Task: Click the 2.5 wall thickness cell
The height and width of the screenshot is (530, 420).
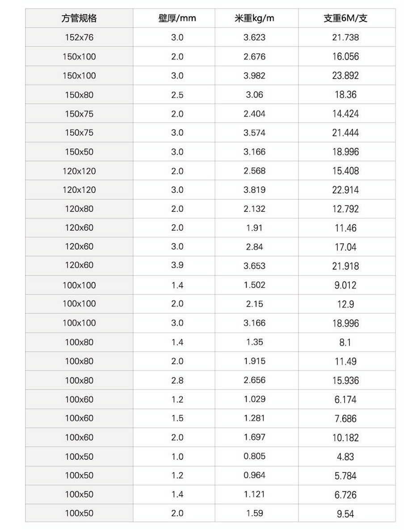Action: click(x=177, y=95)
